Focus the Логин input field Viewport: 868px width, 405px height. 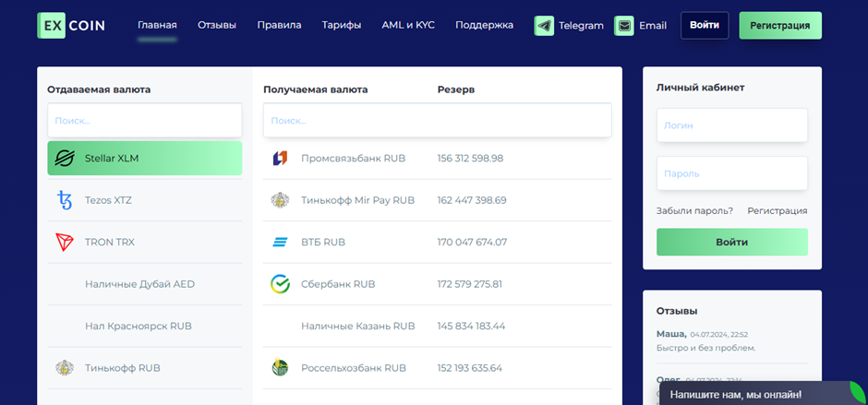(x=732, y=125)
